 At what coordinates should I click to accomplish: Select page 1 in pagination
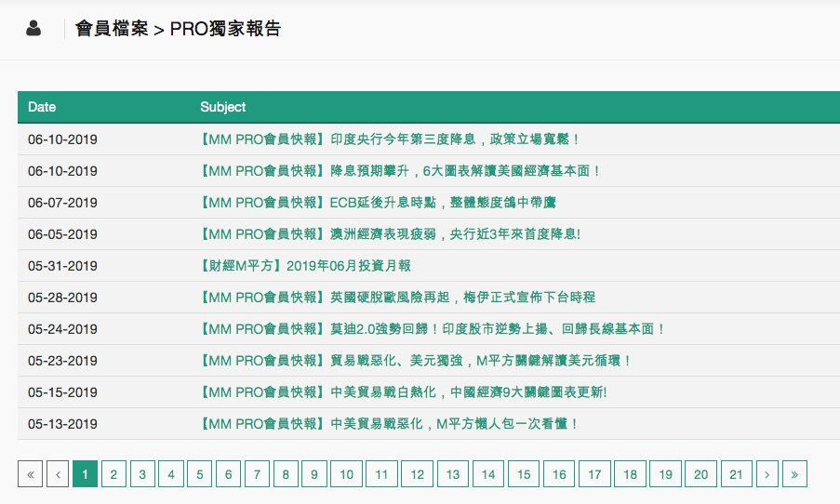tap(85, 474)
